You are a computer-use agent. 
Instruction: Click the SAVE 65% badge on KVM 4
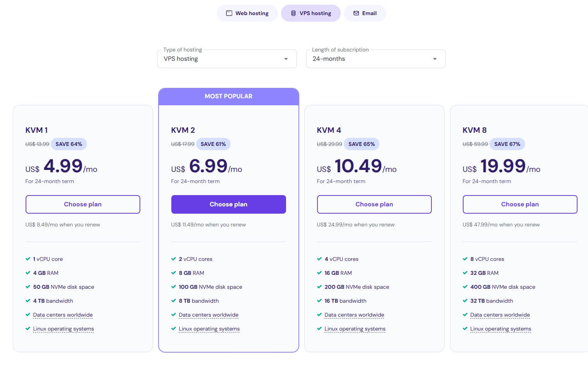[362, 144]
